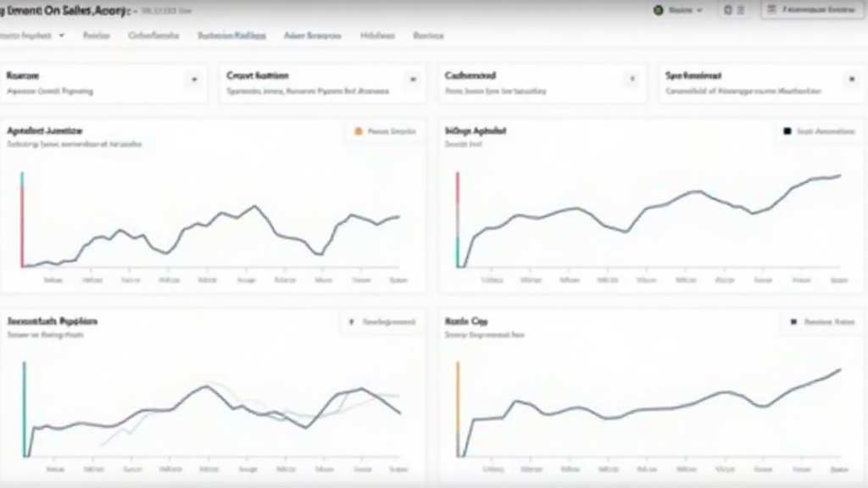Click the orange legend icon in the top-left chart

click(359, 131)
